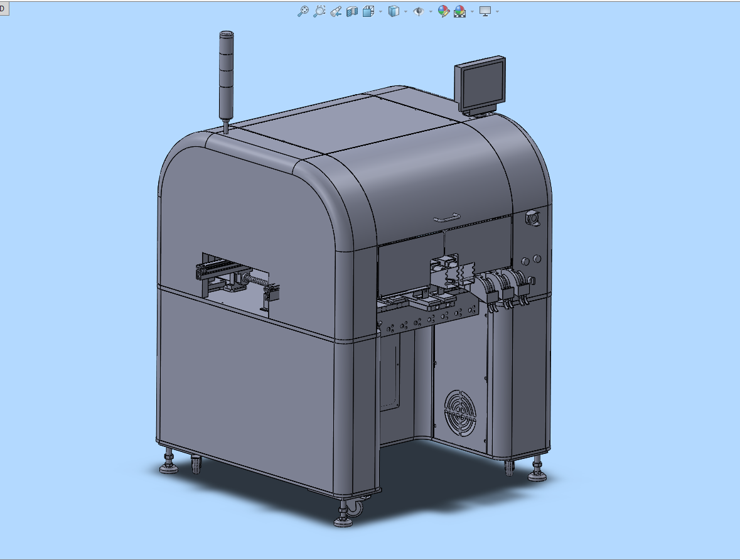Click the Hide/Show Items eye icon
Screen dimensions: 740x560
point(418,11)
